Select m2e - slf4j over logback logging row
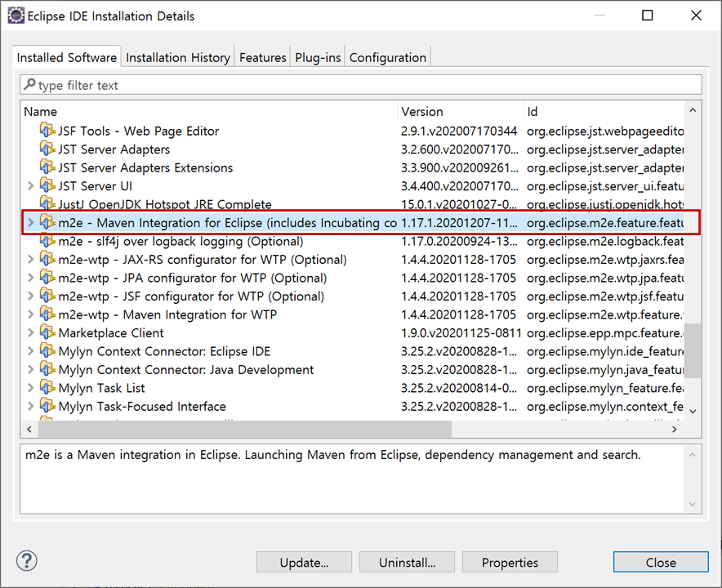722x588 pixels. tap(353, 241)
